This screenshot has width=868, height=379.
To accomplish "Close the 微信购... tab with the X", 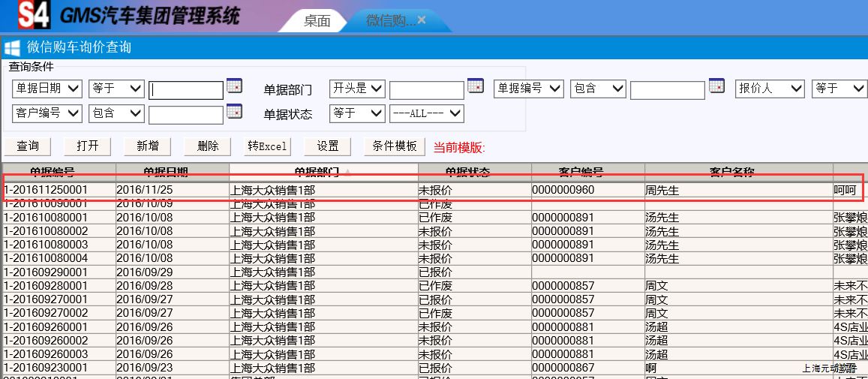I will point(422,20).
